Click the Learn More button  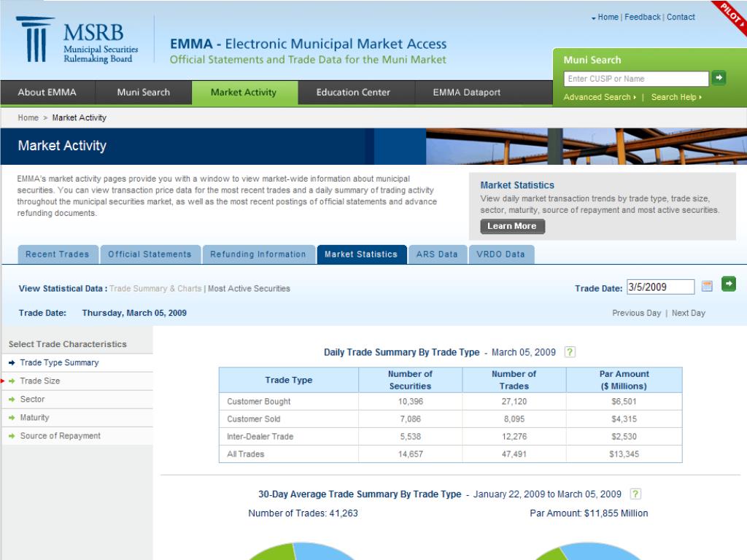click(x=512, y=226)
